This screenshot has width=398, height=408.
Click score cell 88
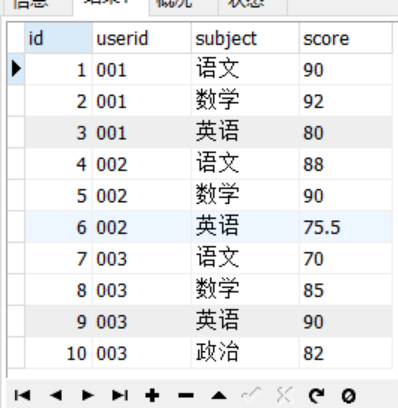pos(346,164)
